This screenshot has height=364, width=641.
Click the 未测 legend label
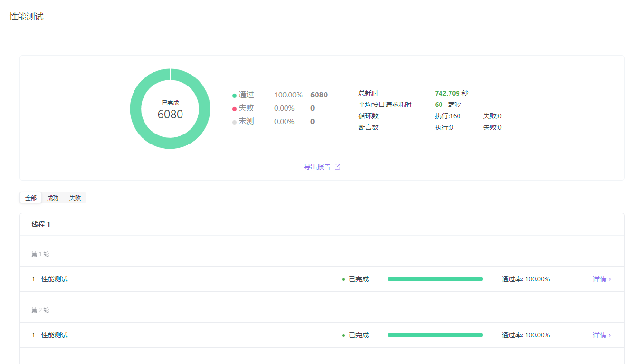[x=246, y=122]
